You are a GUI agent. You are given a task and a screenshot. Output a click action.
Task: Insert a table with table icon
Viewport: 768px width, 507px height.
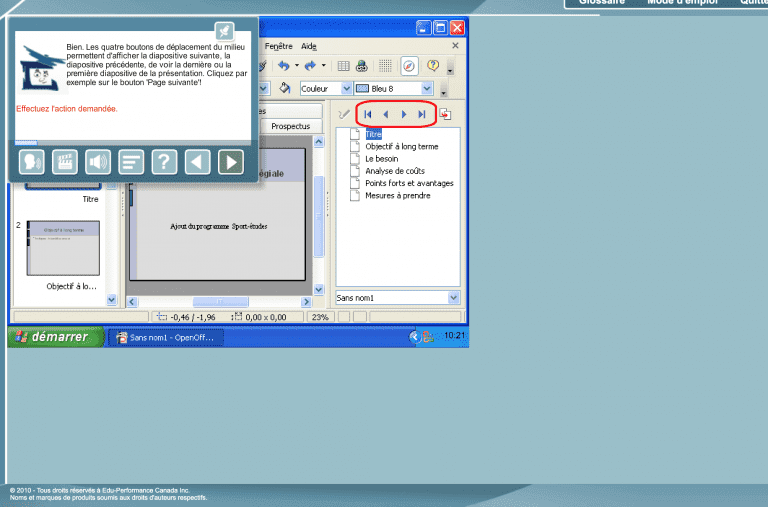pos(343,66)
